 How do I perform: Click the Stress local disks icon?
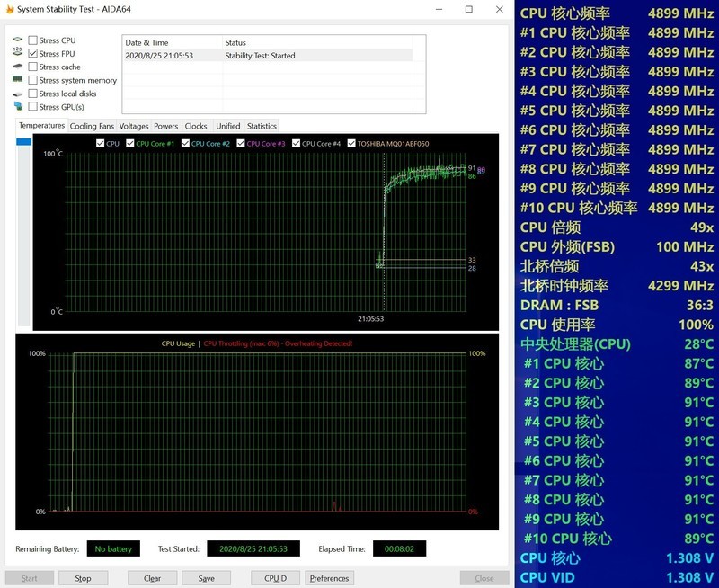[18, 94]
